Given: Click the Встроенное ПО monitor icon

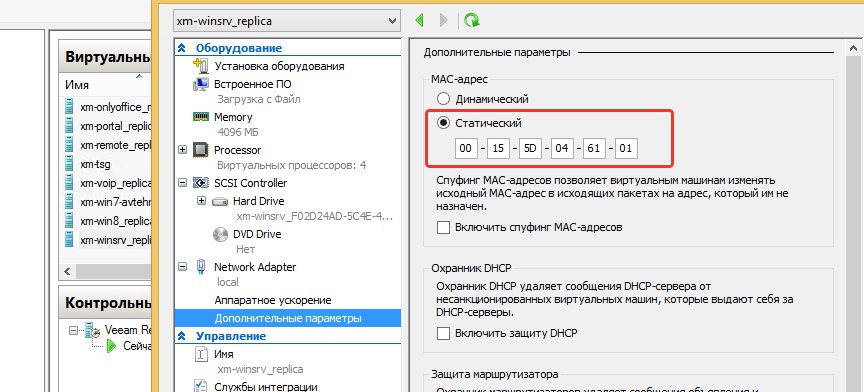Looking at the screenshot, I should point(201,84).
